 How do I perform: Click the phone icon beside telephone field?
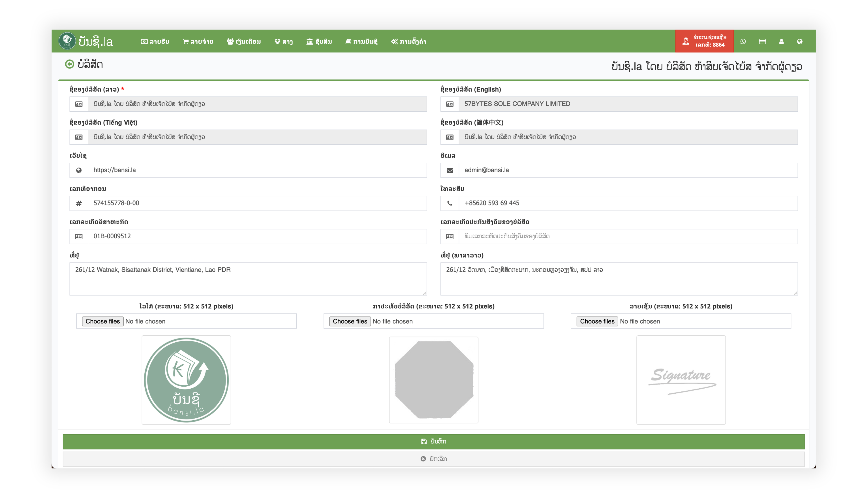pyautogui.click(x=450, y=204)
